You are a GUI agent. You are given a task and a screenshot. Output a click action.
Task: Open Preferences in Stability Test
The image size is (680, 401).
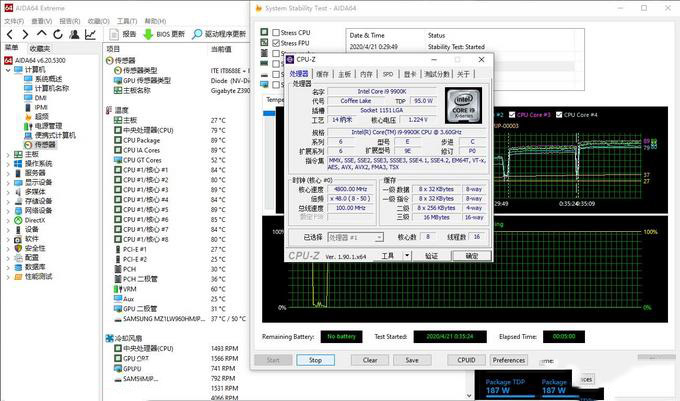[x=509, y=360]
